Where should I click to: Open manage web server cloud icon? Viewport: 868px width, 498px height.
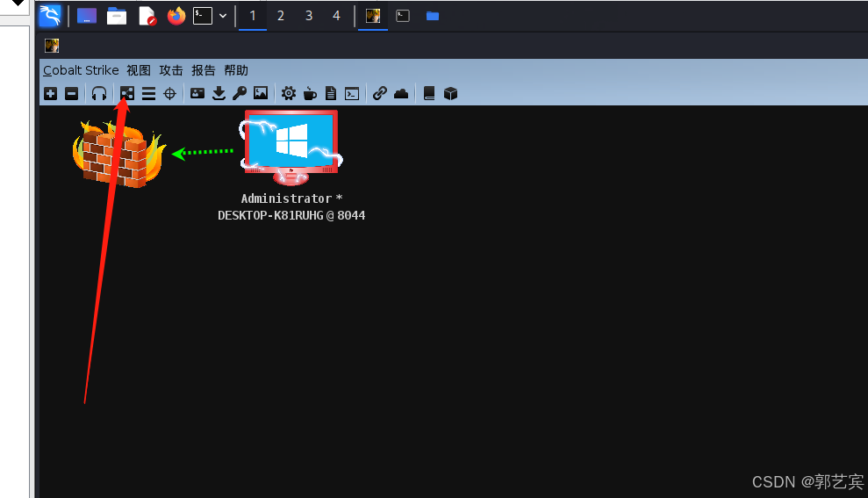click(401, 94)
